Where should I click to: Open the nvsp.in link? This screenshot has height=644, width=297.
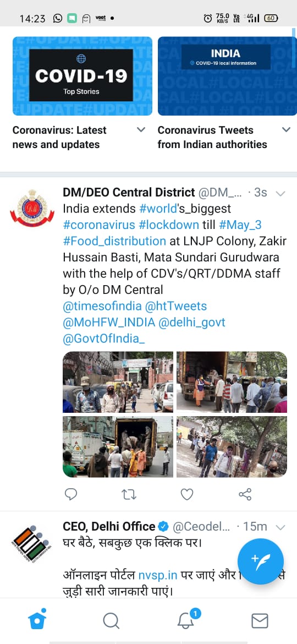coord(158,575)
